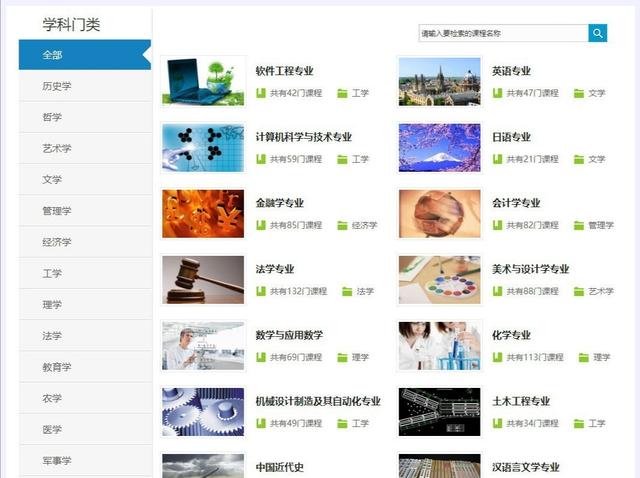Open the 化学专业 title link

point(511,335)
